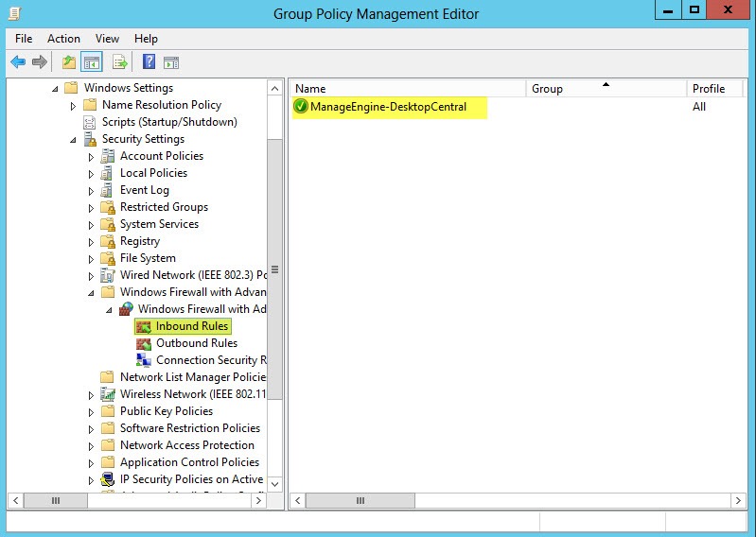
Task: Open the File menu
Action: click(24, 39)
